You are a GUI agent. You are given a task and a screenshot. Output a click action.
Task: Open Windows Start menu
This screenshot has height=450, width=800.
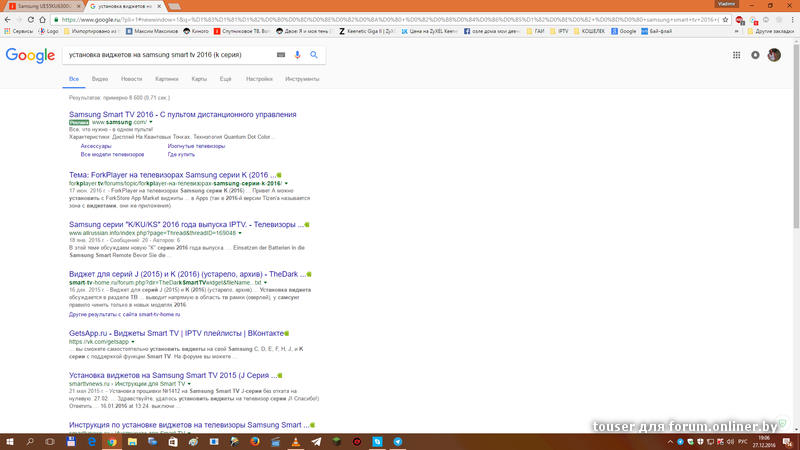(9, 442)
